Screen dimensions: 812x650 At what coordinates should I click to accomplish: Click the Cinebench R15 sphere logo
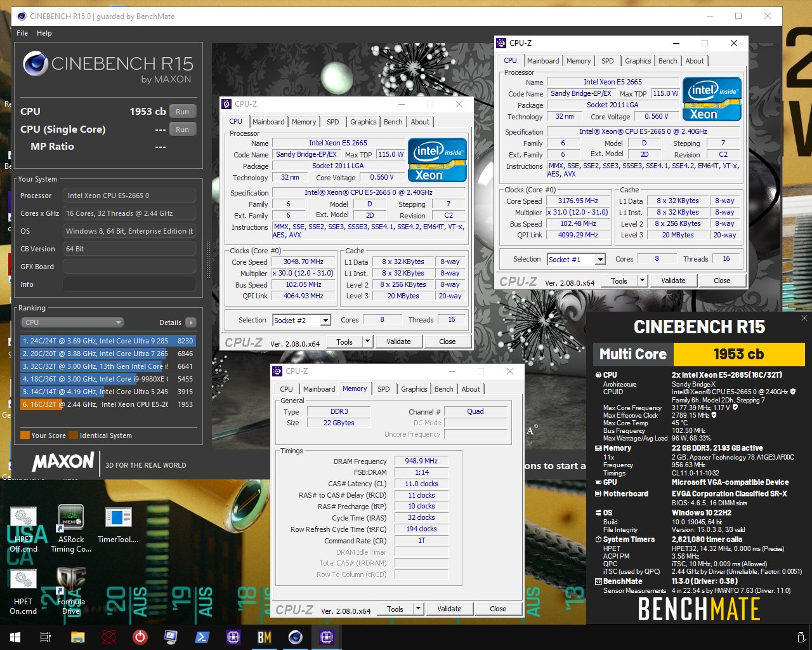tap(36, 63)
